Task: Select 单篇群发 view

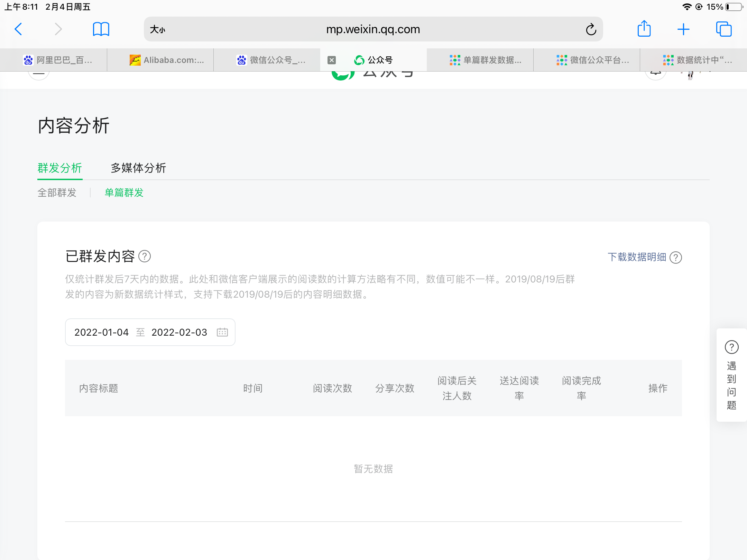Action: pos(124,193)
